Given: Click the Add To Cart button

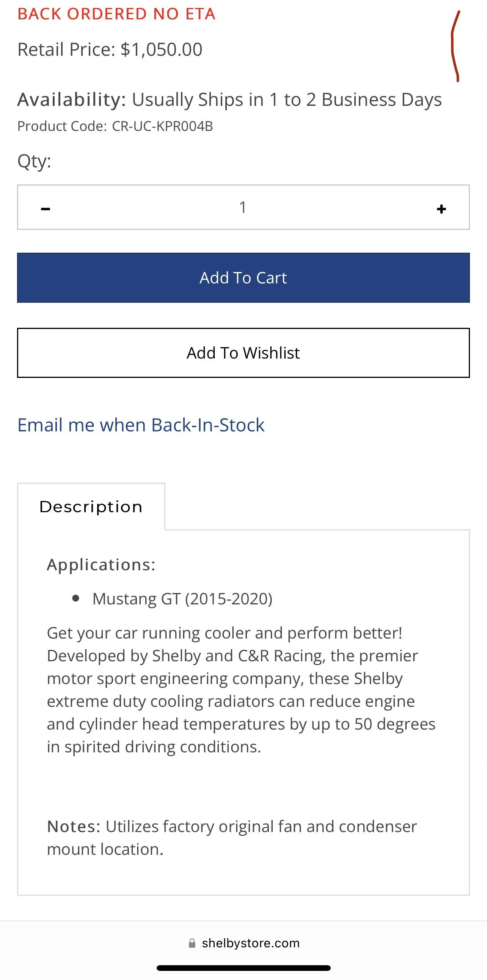Looking at the screenshot, I should pos(243,278).
